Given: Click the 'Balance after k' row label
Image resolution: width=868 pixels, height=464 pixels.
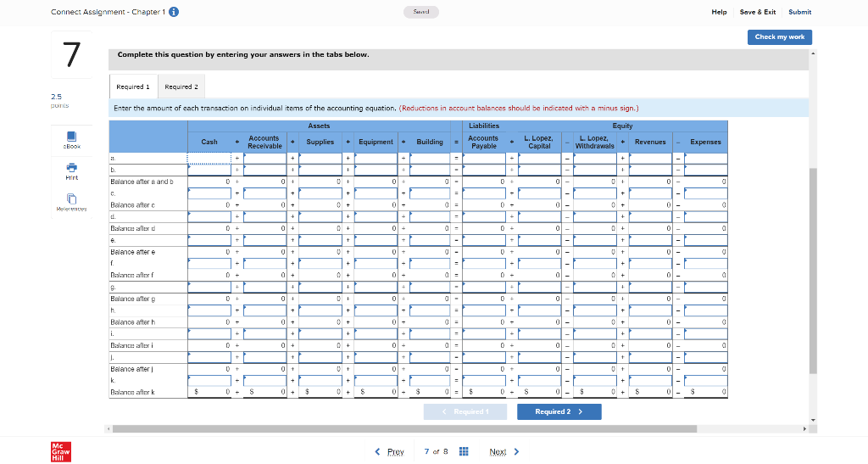Looking at the screenshot, I should [132, 392].
